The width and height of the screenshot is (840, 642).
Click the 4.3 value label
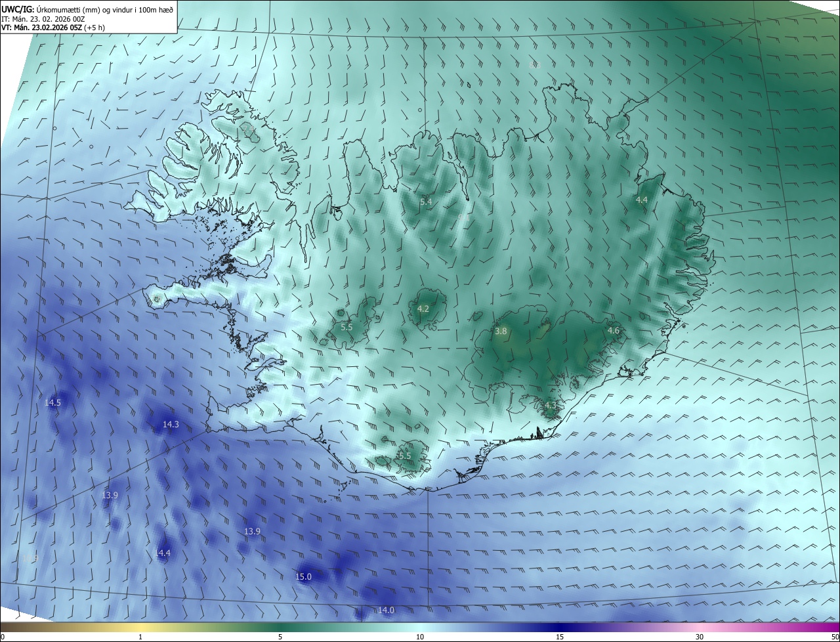551,405
